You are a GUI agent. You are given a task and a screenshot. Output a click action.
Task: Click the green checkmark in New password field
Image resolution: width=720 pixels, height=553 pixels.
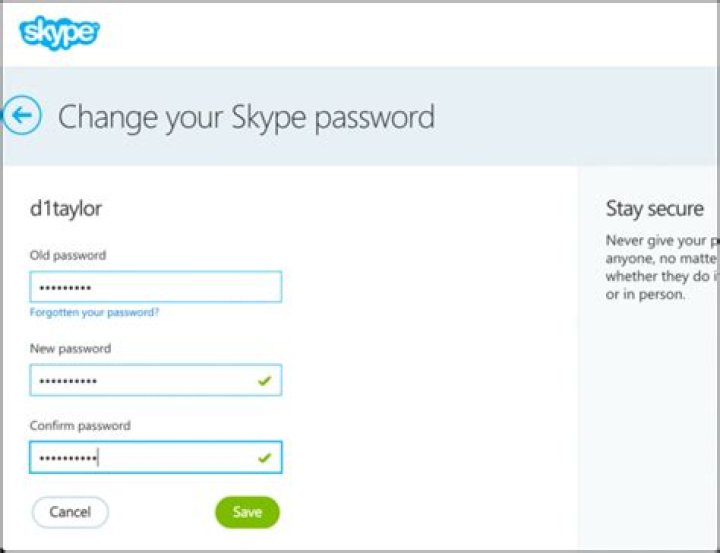point(264,381)
